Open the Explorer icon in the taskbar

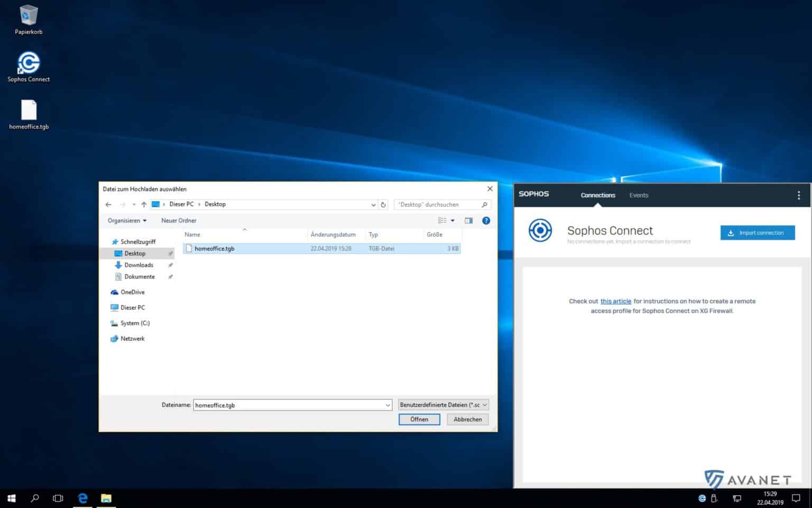(106, 498)
